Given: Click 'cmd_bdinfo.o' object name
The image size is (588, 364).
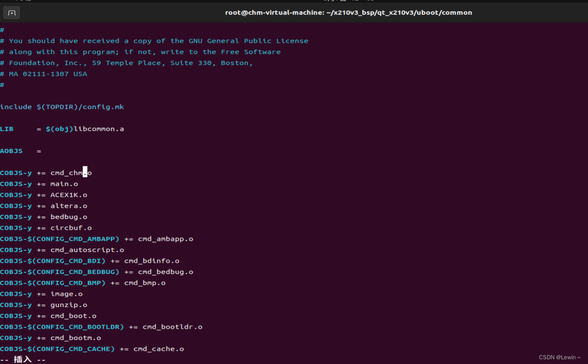Looking at the screenshot, I should click(152, 261).
